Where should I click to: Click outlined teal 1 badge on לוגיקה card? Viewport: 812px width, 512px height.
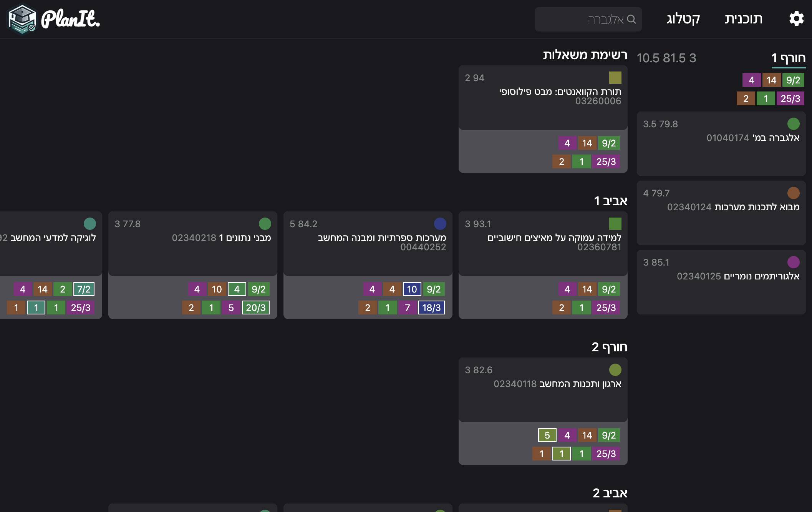tap(36, 308)
